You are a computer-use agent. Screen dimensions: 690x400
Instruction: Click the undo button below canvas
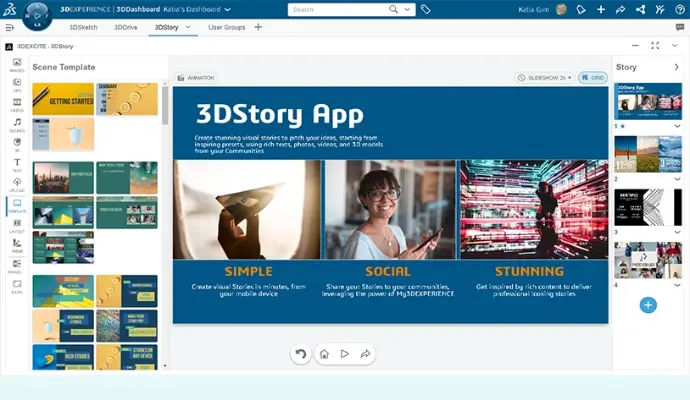coord(301,354)
